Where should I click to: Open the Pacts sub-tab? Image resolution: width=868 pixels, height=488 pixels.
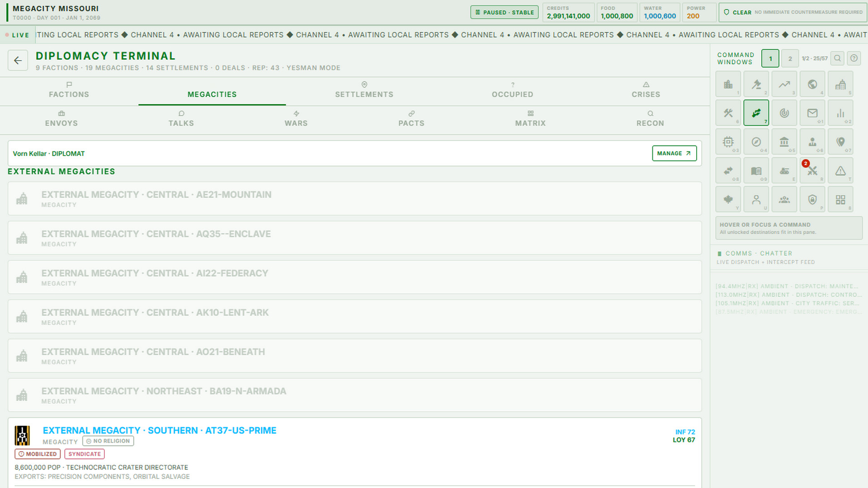pos(411,119)
